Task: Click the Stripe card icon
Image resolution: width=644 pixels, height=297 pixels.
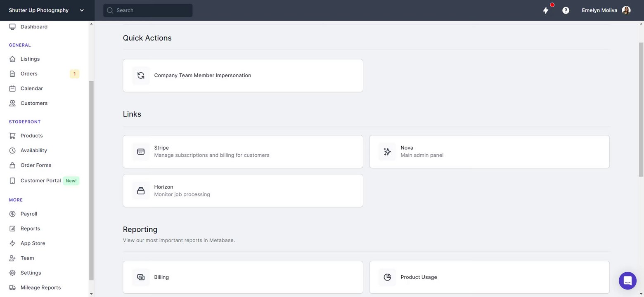Action: (141, 152)
